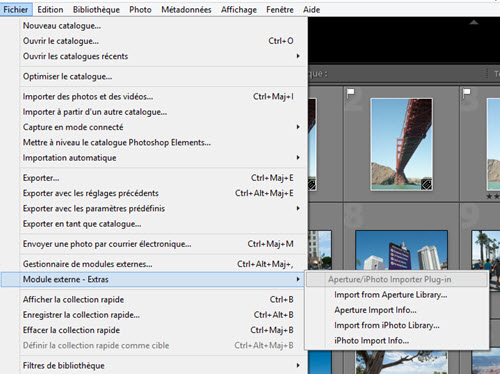Select the palm trees street photo thumbnail

coord(486,250)
